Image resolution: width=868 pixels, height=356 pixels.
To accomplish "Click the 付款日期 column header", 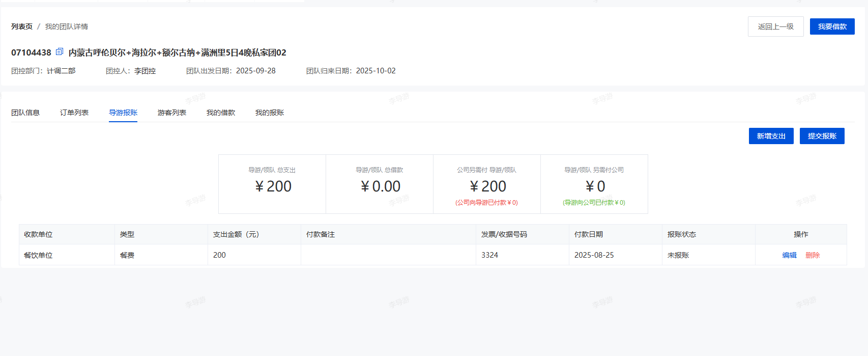I will (x=589, y=234).
